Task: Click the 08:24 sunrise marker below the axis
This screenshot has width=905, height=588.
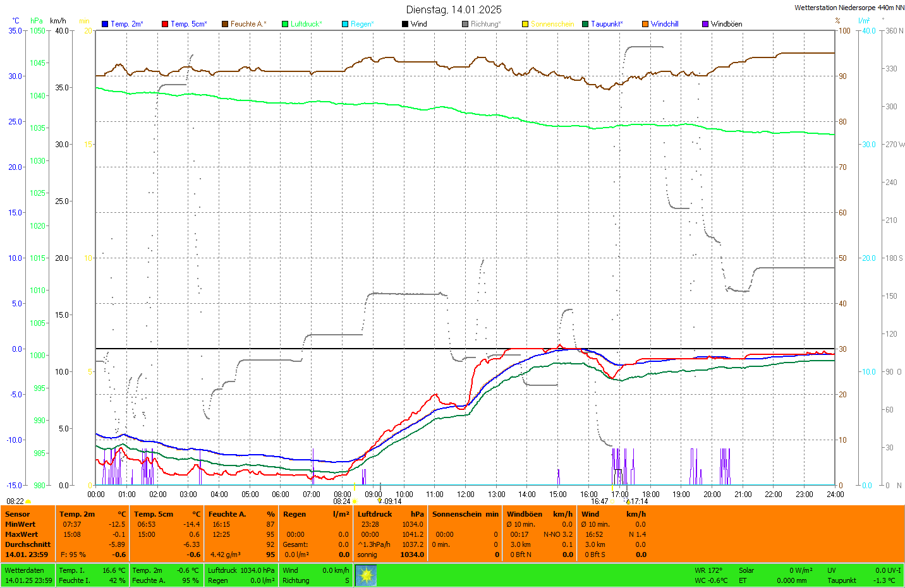Action: pyautogui.click(x=342, y=501)
